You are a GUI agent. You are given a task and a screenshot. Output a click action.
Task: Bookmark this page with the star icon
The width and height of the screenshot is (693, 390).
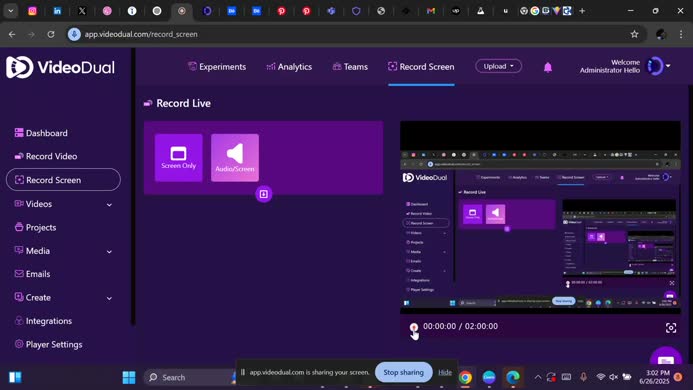click(635, 34)
